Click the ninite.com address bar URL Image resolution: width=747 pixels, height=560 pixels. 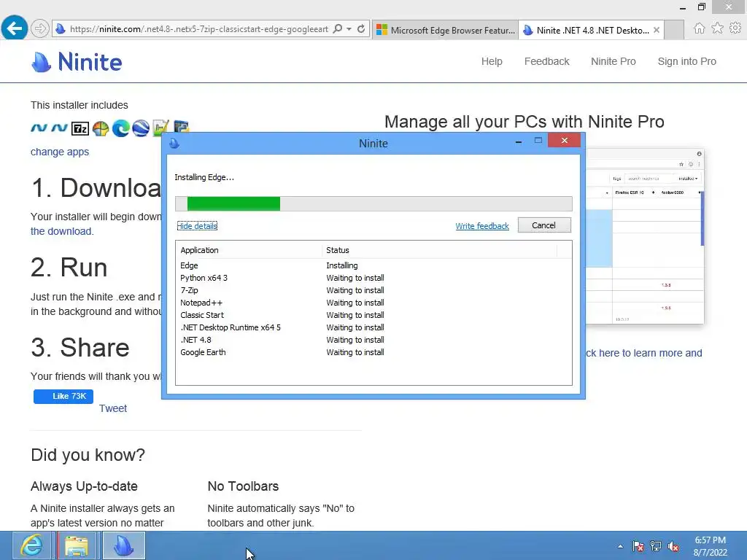[x=198, y=29]
